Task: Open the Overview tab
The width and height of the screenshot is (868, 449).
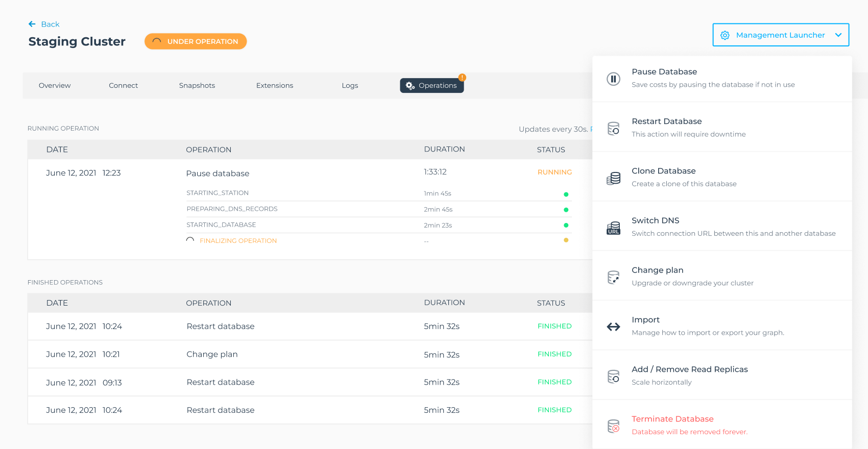Action: [x=55, y=85]
